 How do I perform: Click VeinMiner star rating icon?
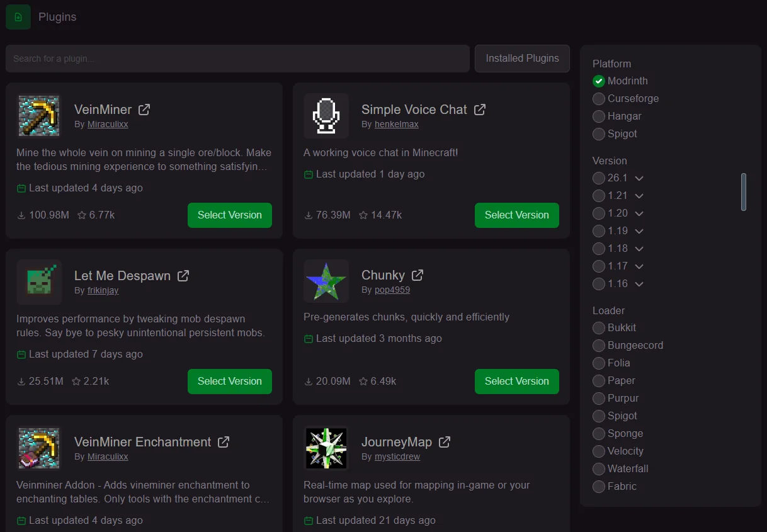coord(82,215)
